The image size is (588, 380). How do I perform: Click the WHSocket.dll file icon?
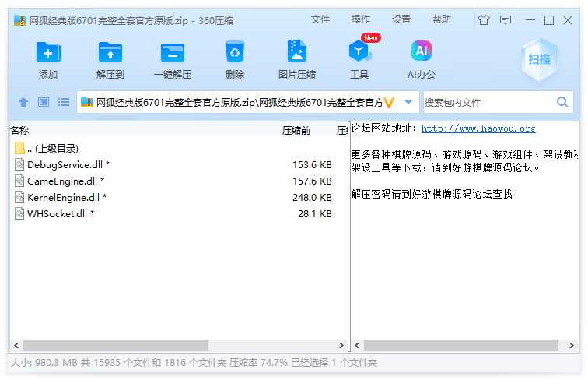pyautogui.click(x=19, y=213)
